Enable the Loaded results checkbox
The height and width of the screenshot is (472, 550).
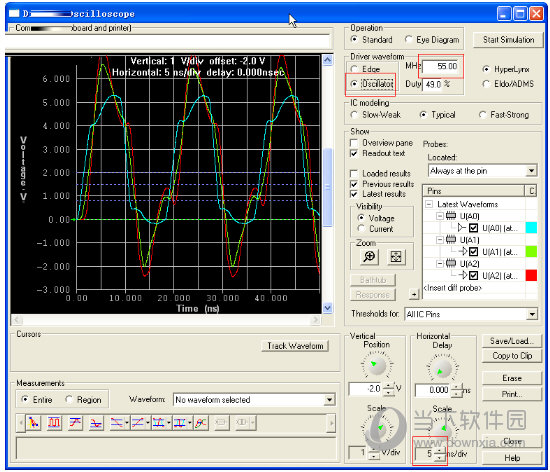click(x=354, y=174)
